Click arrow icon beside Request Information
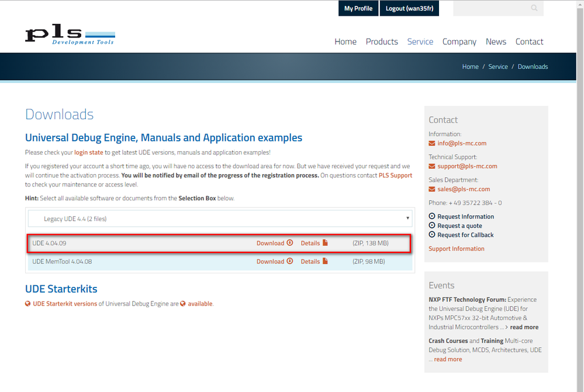Screen dimensions: 584x392 pyautogui.click(x=431, y=216)
